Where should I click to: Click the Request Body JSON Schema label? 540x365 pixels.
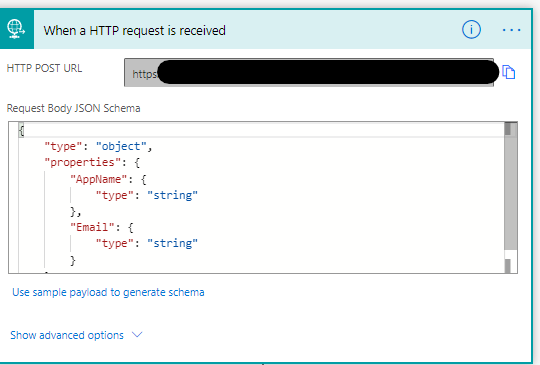click(73, 108)
